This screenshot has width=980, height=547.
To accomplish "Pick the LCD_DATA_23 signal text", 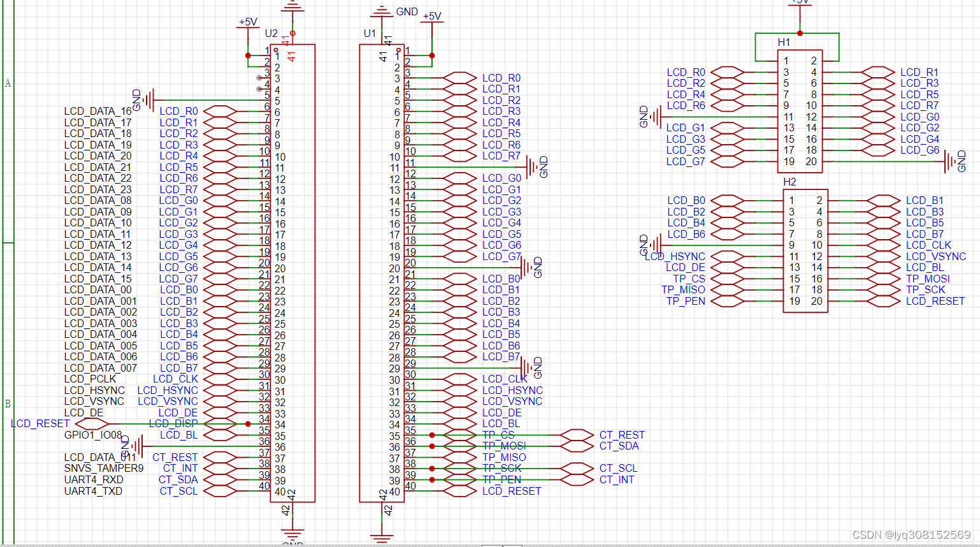I will pos(98,189).
